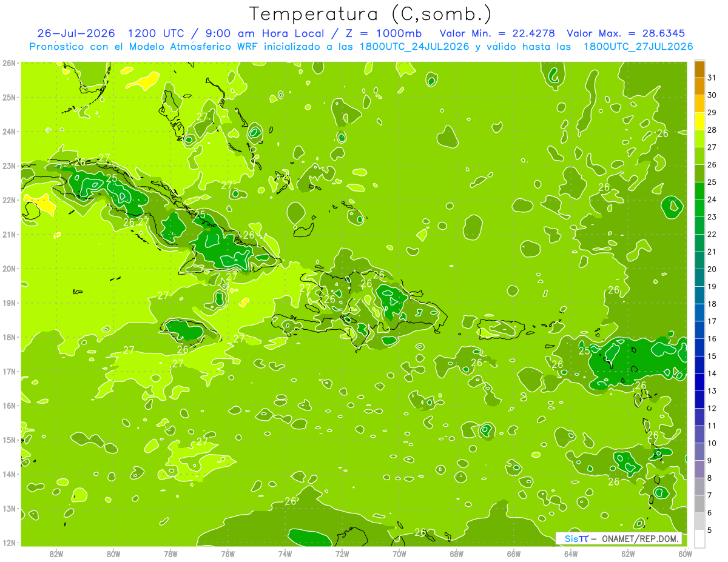Viewport: 728px width, 562px height.
Task: Click the longitude axis label "64W"
Action: 571,554
